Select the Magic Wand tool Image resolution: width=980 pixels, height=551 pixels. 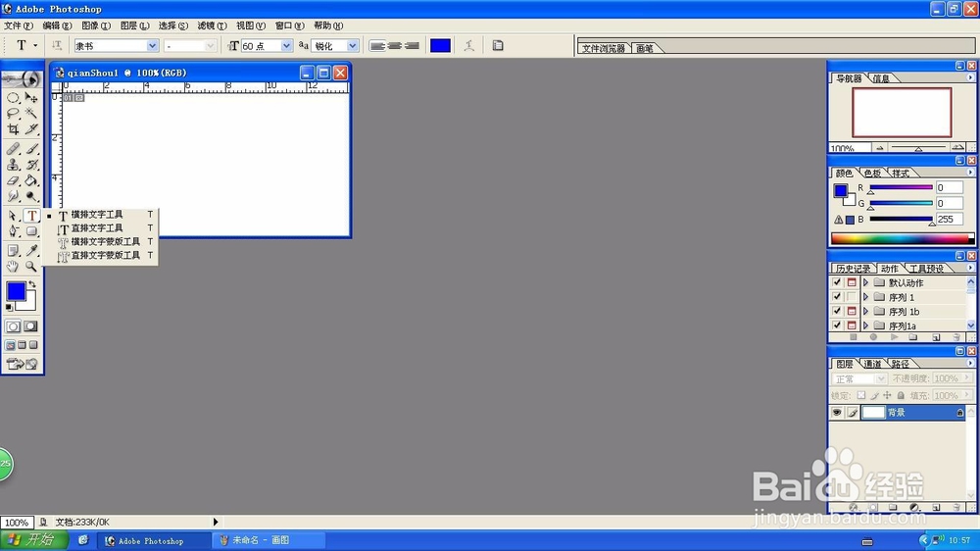pos(31,113)
